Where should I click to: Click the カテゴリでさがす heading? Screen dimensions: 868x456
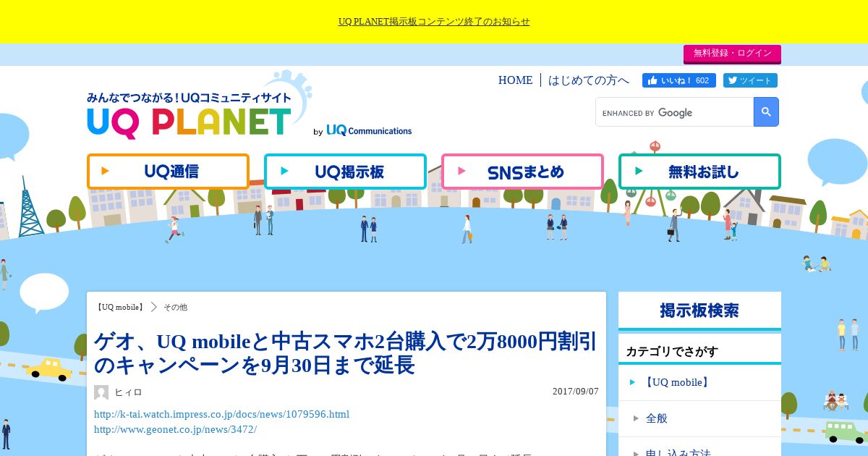tap(672, 351)
